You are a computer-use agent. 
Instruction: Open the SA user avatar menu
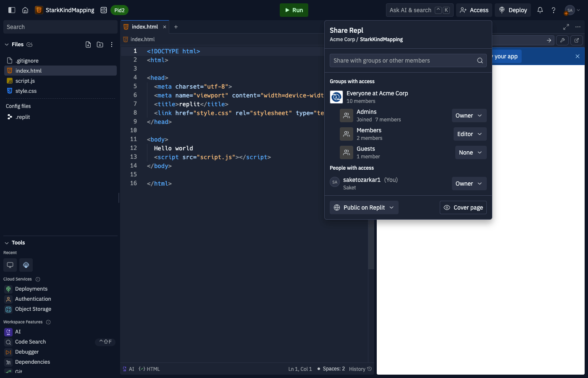pyautogui.click(x=572, y=10)
